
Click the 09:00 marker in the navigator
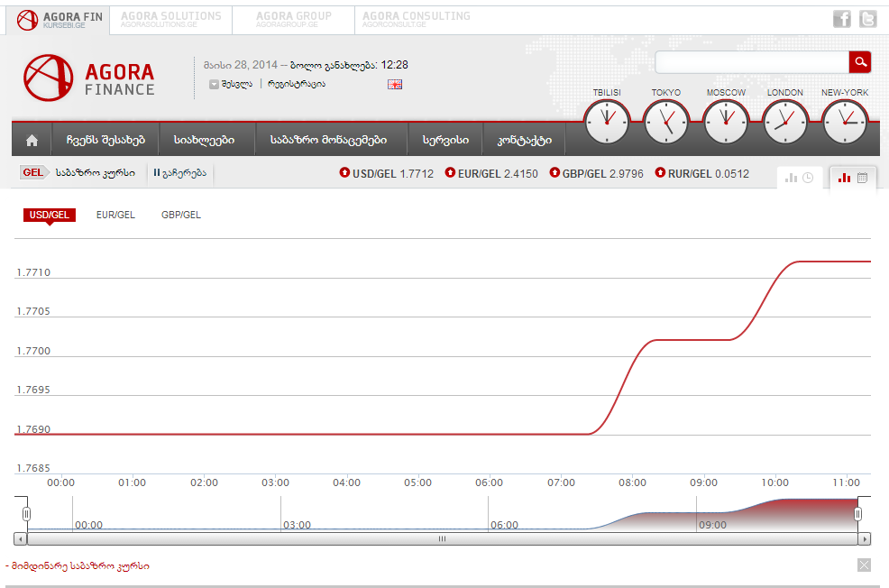click(712, 525)
